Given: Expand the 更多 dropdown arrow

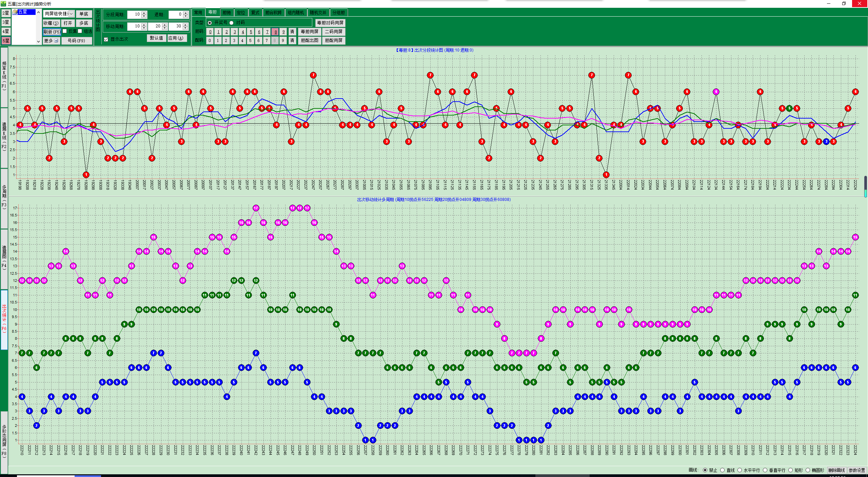Looking at the screenshot, I should (x=56, y=41).
